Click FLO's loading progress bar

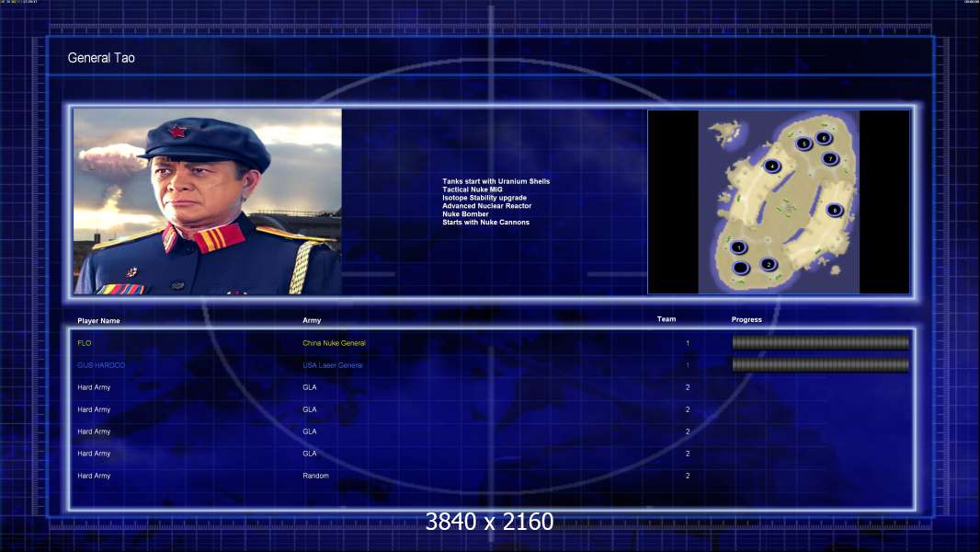coord(821,342)
